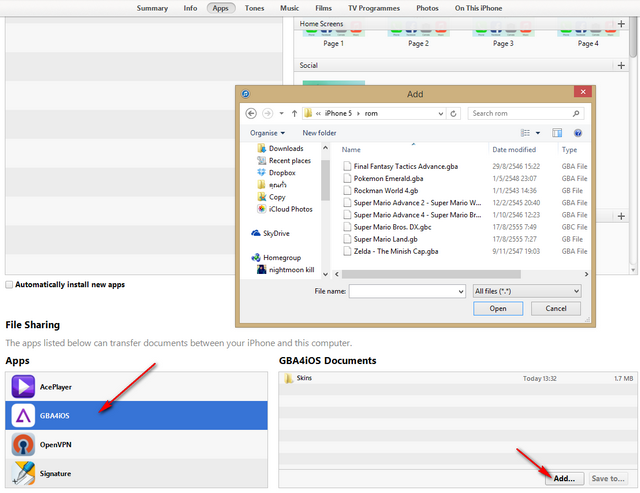The width and height of the screenshot is (640, 493).
Task: Toggle Automatically install new apps checkbox
Action: (x=9, y=284)
